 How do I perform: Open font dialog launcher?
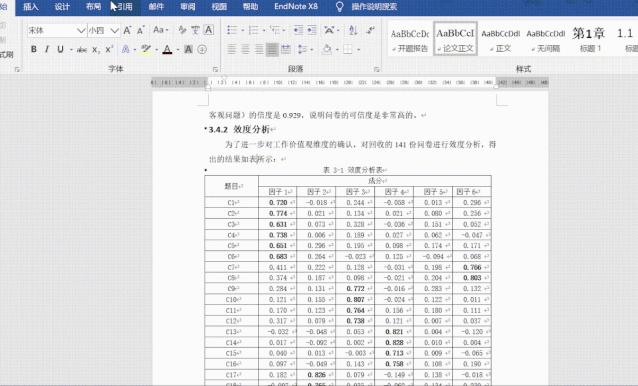216,69
